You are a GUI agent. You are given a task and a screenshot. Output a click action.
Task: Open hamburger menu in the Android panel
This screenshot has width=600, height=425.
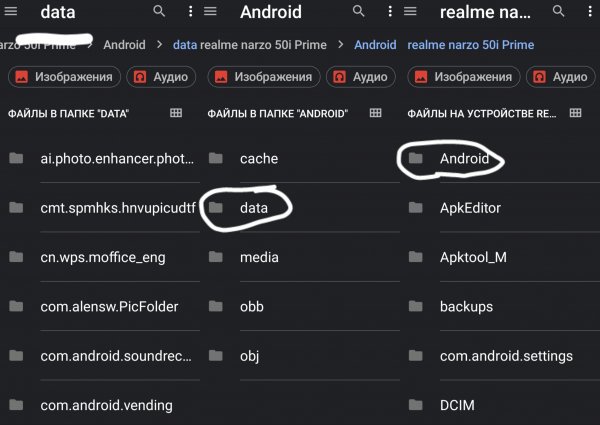coord(210,11)
